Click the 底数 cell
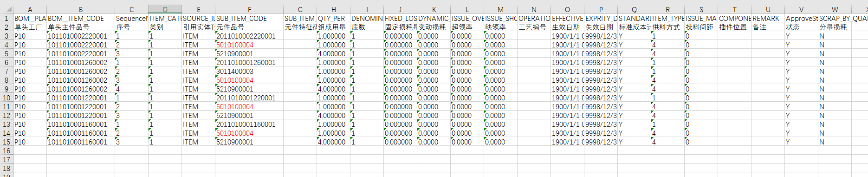Image resolution: width=868 pixels, height=177 pixels. coord(367,27)
